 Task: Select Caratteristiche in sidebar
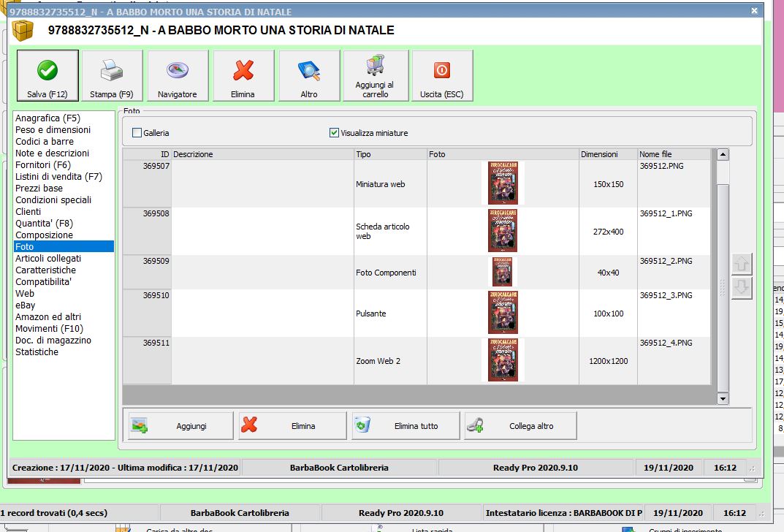point(45,270)
